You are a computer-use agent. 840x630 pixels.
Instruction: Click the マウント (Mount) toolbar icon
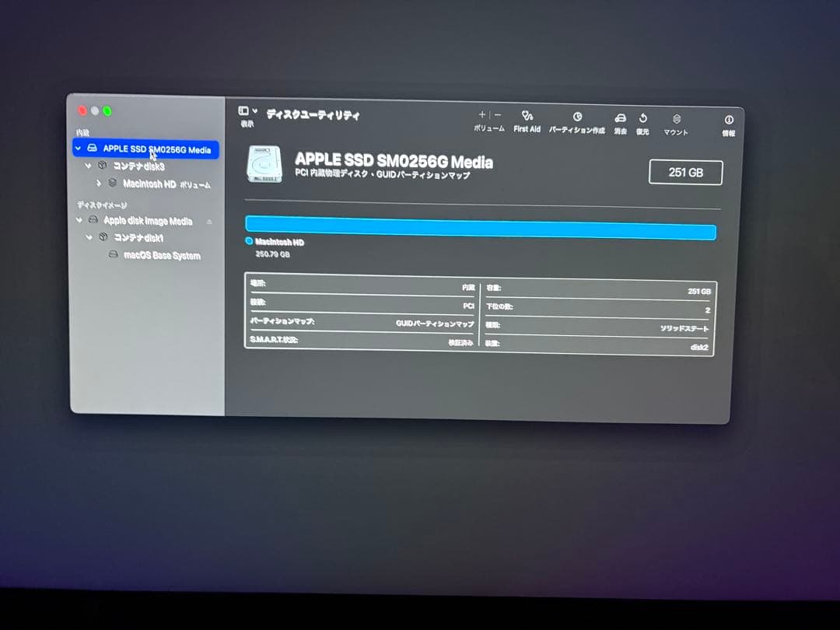tap(675, 118)
